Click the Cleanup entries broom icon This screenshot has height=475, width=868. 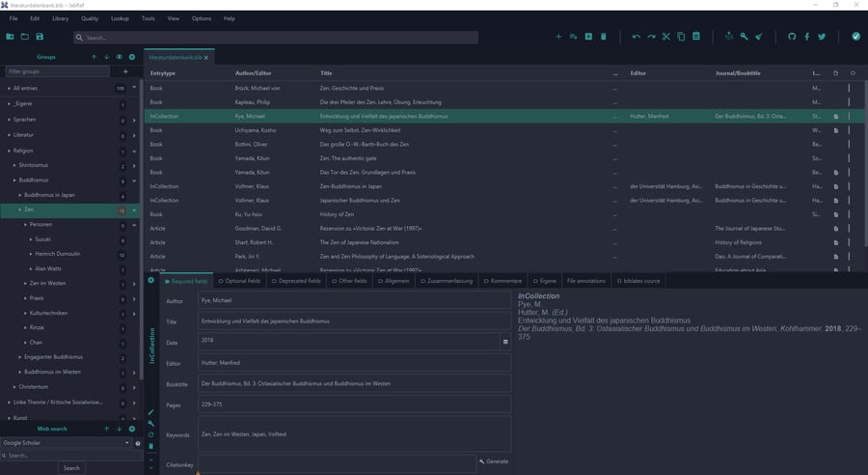(759, 37)
